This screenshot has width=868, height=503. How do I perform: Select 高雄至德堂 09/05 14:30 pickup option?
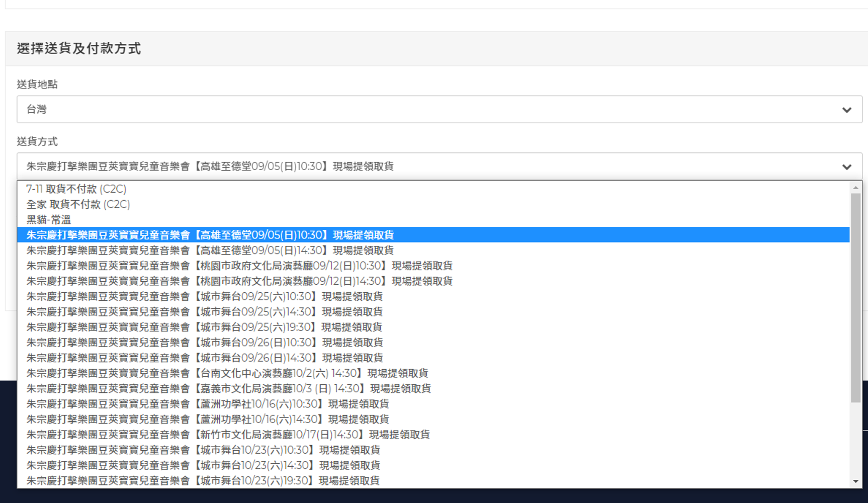[210, 250]
